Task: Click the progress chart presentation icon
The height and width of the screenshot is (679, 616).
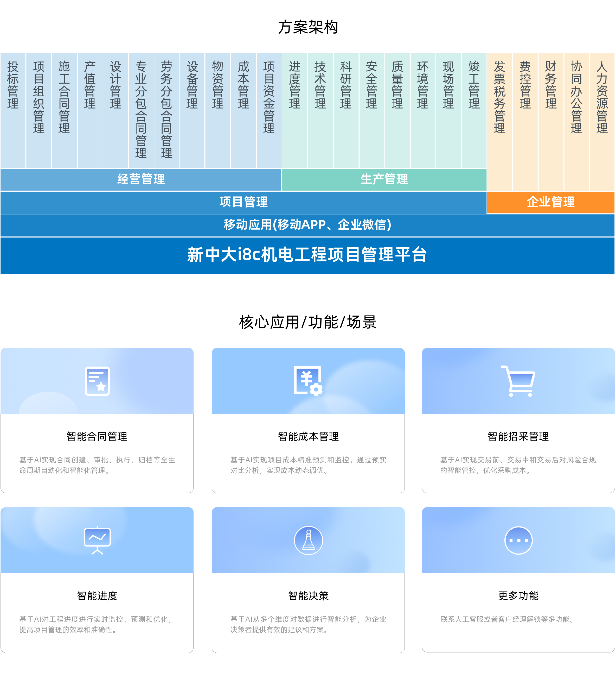Action: 97,540
